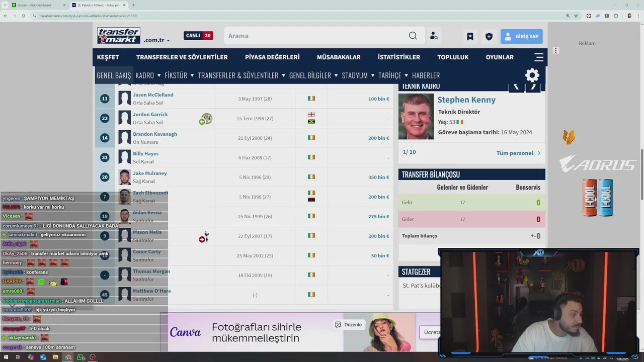The width and height of the screenshot is (644, 362).
Task: Show previous staff member arrow
Action: pos(516,86)
